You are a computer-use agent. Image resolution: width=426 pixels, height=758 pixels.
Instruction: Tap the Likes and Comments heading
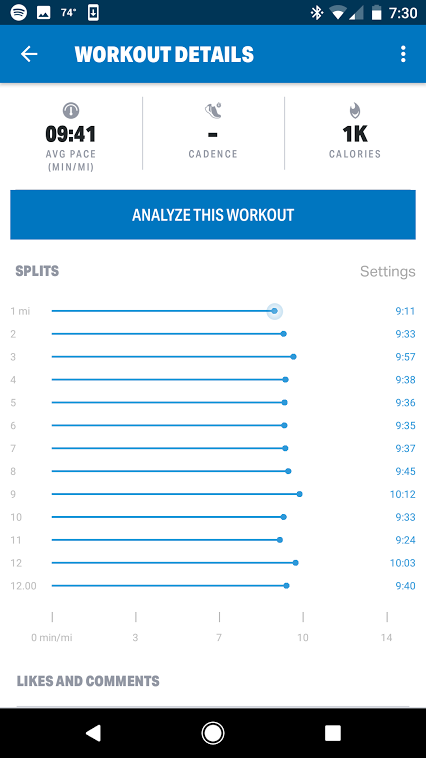88,681
